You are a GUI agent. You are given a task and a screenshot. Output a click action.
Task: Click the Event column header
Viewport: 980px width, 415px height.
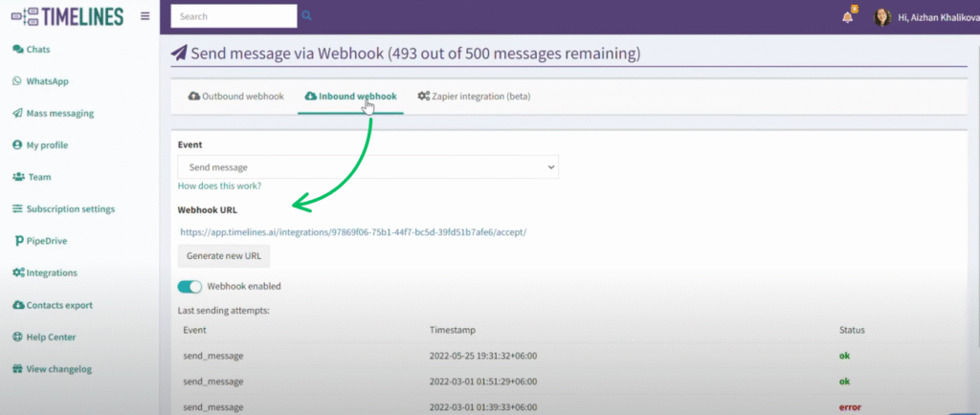[x=194, y=330]
